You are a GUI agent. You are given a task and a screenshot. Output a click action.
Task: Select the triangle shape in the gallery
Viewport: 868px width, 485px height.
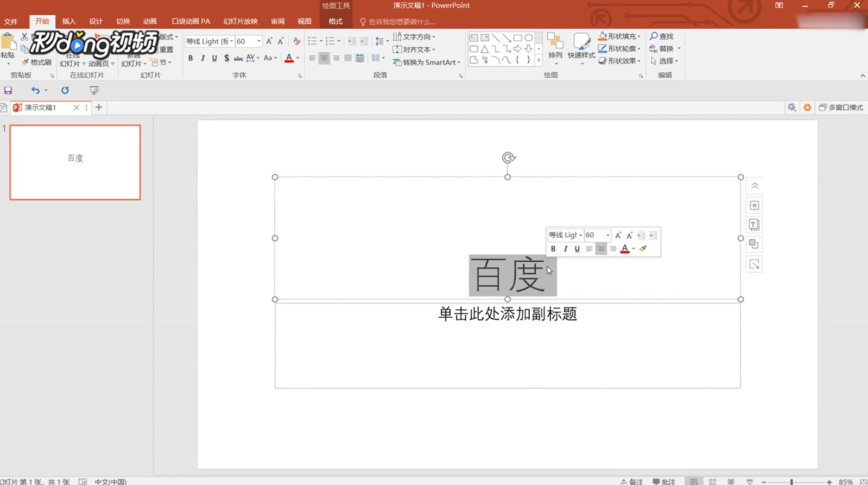pyautogui.click(x=485, y=49)
